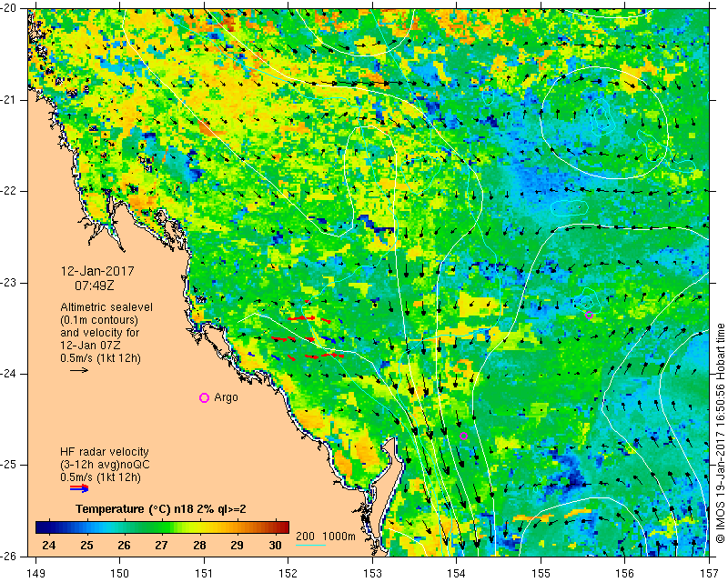The width and height of the screenshot is (728, 582).
Task: Click the 30 value on the color scale
Action: tap(276, 546)
